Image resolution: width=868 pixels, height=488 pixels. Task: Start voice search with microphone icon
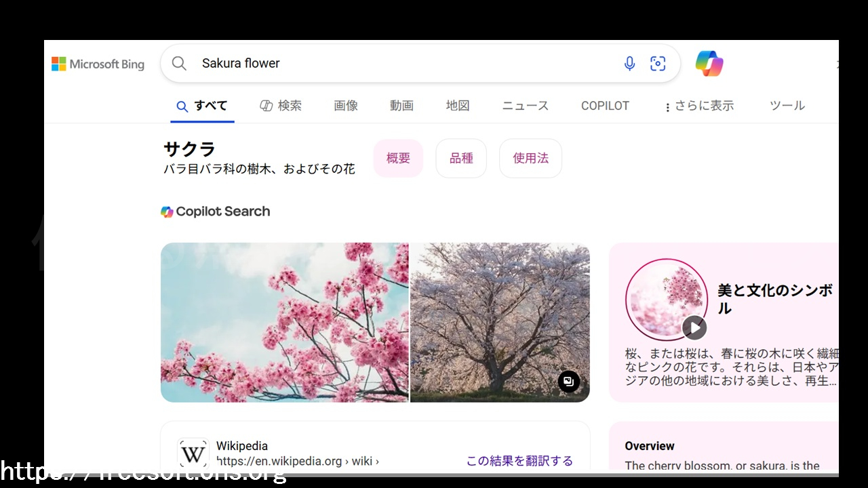[x=629, y=64]
